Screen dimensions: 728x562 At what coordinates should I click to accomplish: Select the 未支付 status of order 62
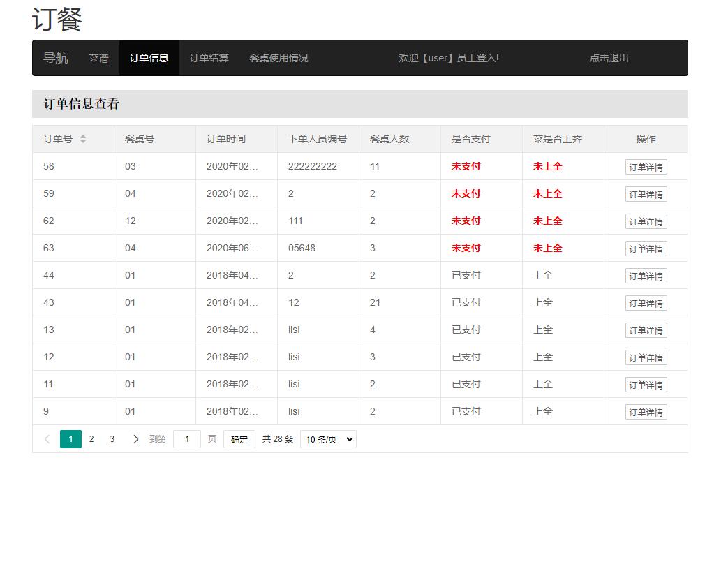pyautogui.click(x=466, y=221)
